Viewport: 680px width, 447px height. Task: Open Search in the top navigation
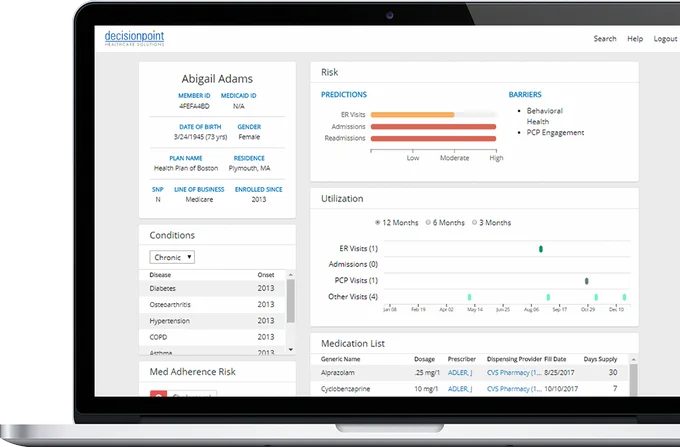(605, 39)
